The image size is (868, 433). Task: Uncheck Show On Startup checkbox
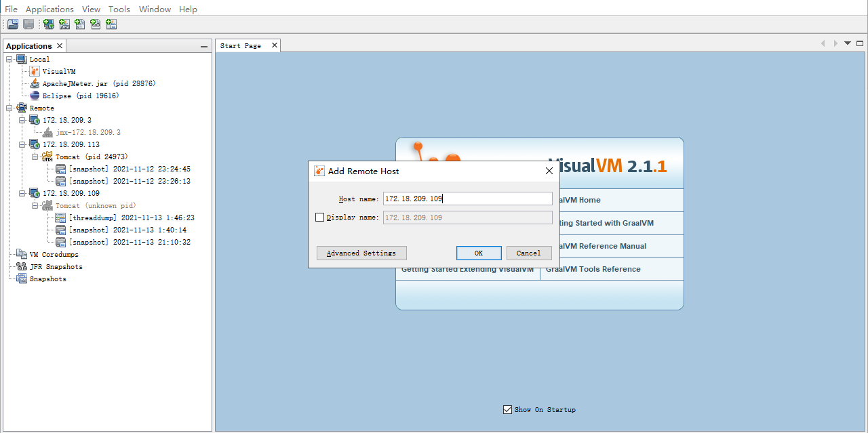click(x=507, y=409)
